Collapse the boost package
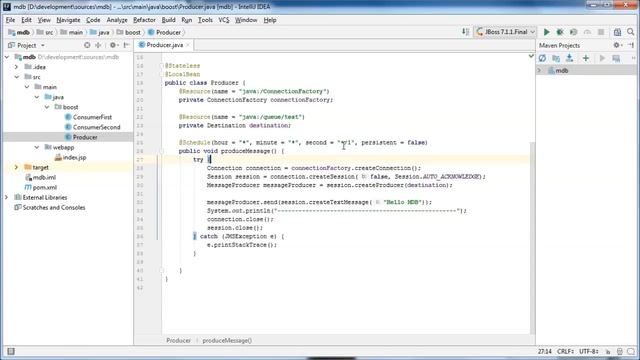 [47, 107]
